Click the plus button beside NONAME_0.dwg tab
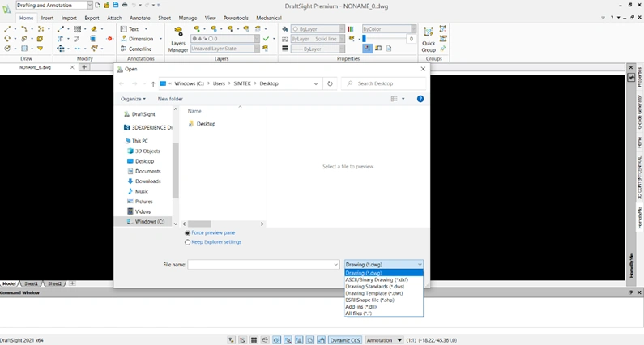Viewport: 644px width, 345px height. pos(84,67)
